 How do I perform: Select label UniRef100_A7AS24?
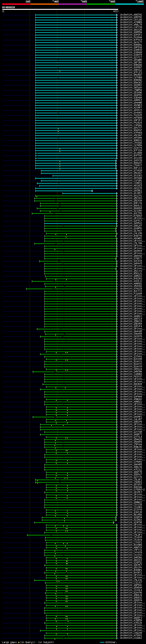tap(131, 289)
